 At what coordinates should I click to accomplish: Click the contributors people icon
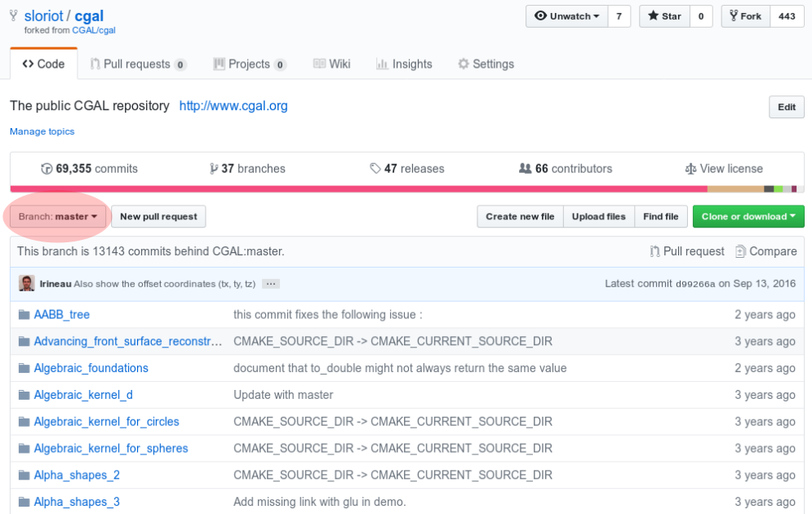525,168
